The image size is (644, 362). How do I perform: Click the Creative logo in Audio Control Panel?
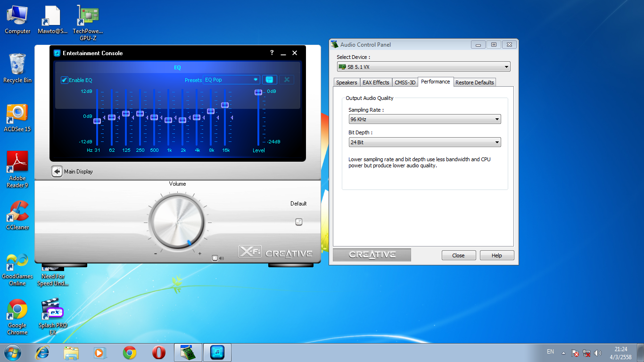[x=372, y=255]
